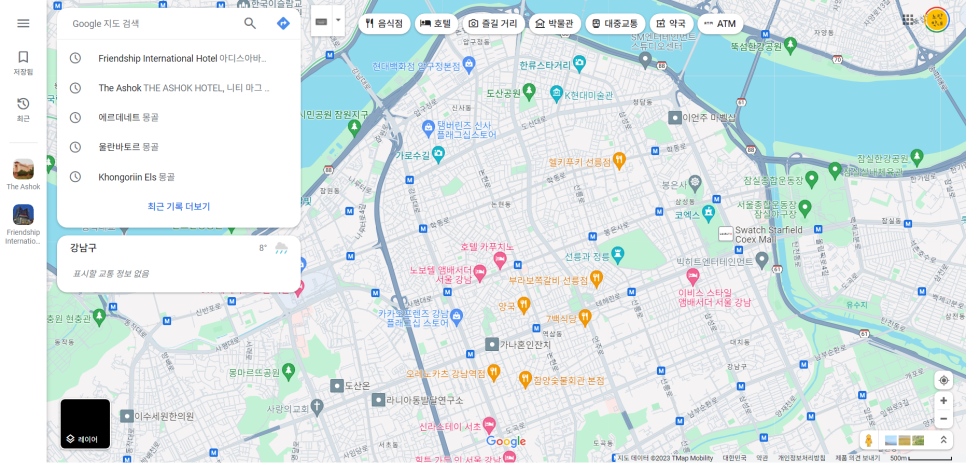The height and width of the screenshot is (463, 966).
Task: Click the 호텔 카푸치노 hotel pin
Action: click(x=500, y=259)
